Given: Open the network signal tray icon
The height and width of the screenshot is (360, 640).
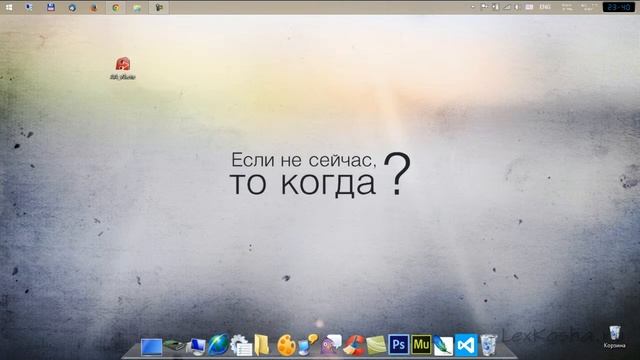Looking at the screenshot, I should 507,7.
